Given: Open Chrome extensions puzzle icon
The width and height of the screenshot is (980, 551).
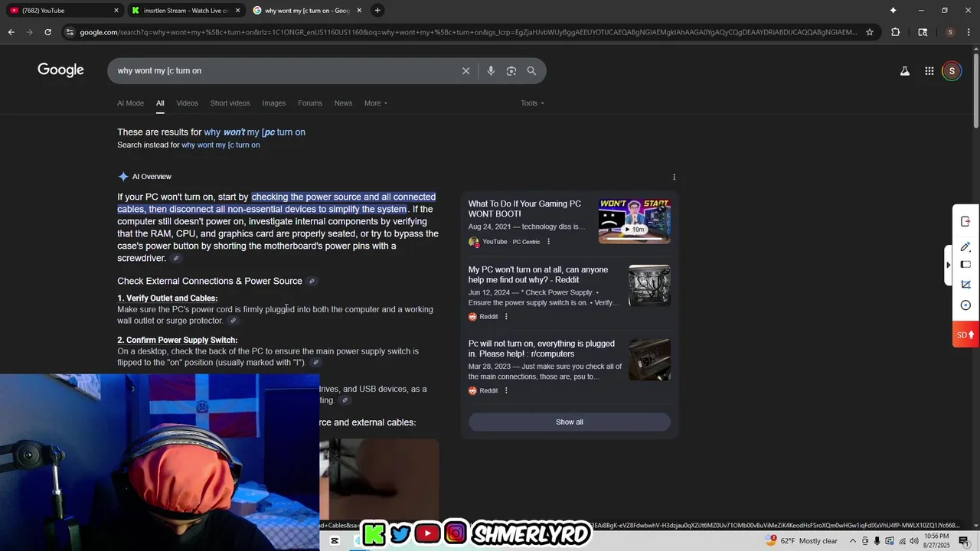Looking at the screenshot, I should tap(895, 32).
